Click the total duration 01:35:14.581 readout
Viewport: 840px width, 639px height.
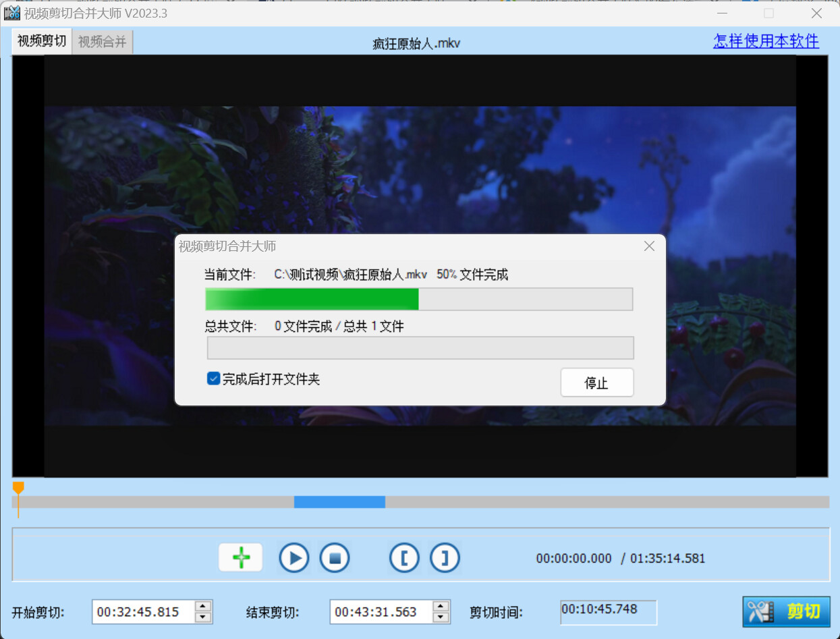click(668, 559)
